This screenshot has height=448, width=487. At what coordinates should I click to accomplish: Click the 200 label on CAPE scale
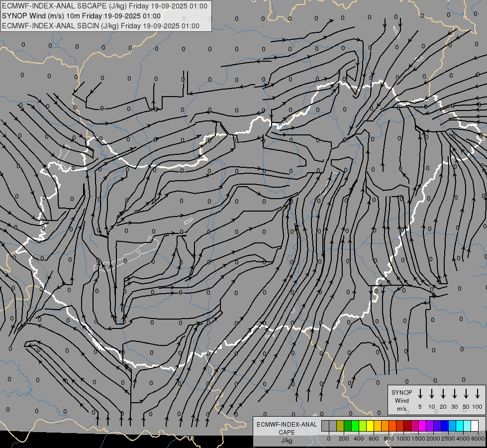coord(344,439)
